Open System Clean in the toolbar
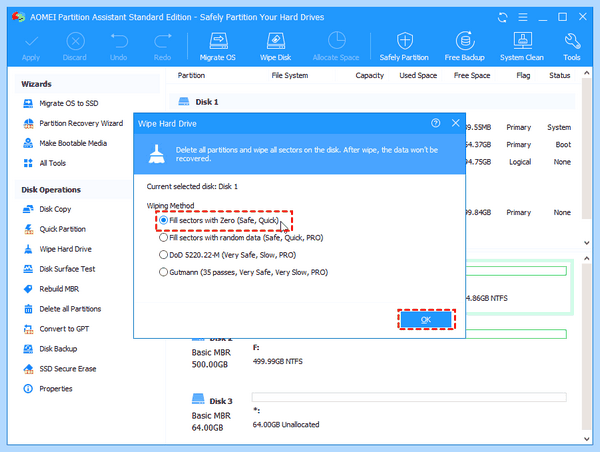 point(522,47)
